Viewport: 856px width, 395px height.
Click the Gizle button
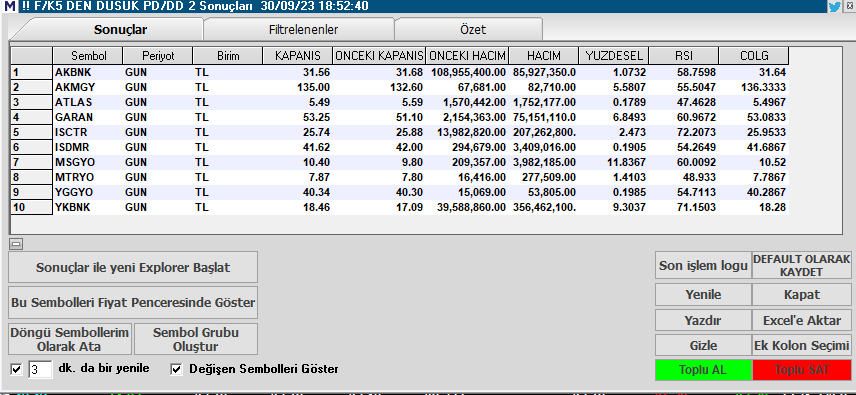coord(703,345)
